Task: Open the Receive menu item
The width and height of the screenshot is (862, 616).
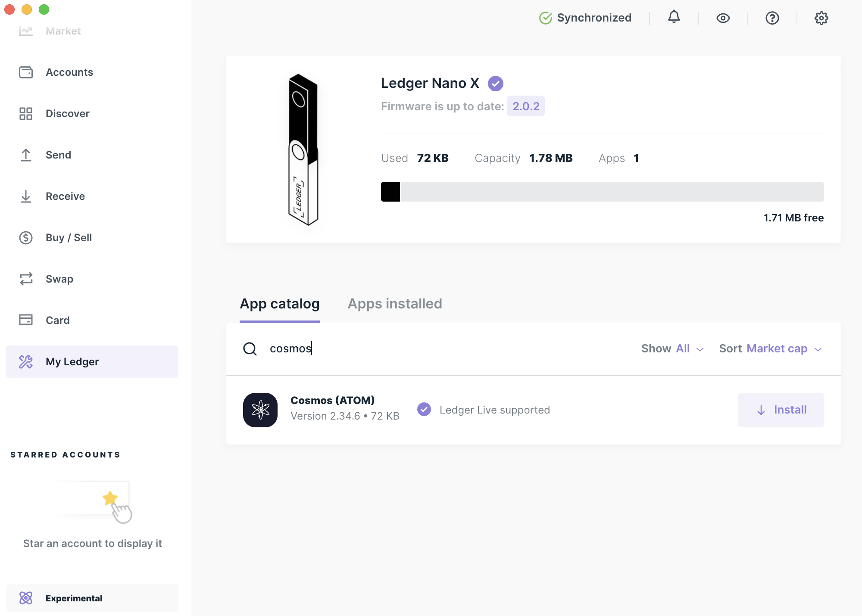Action: [65, 196]
